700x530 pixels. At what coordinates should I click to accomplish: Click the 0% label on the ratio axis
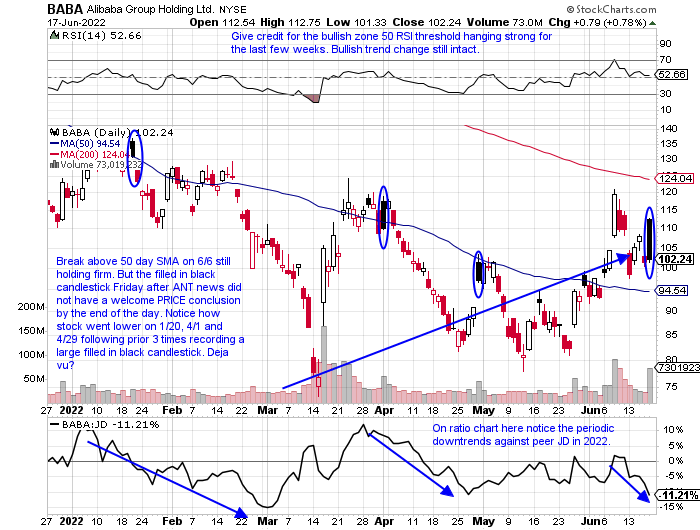675,461
